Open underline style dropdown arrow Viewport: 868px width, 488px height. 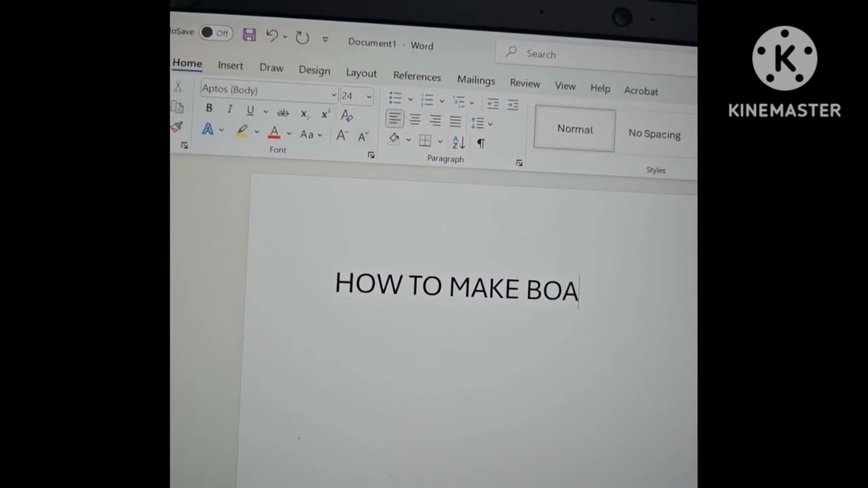coord(265,112)
